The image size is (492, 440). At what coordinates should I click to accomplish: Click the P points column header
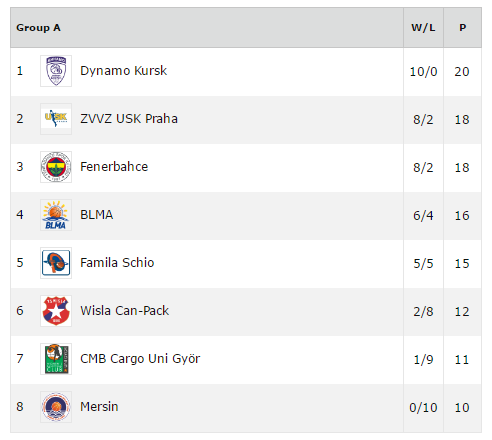463,28
